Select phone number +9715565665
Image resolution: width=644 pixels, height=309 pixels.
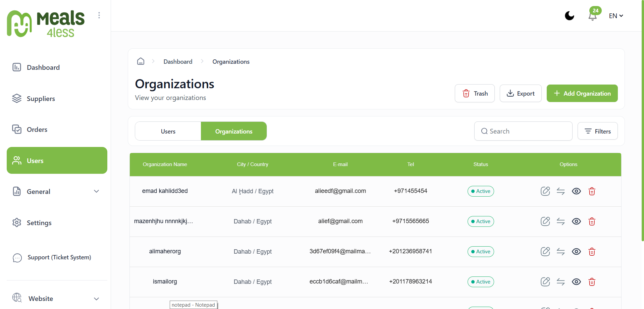(x=411, y=221)
